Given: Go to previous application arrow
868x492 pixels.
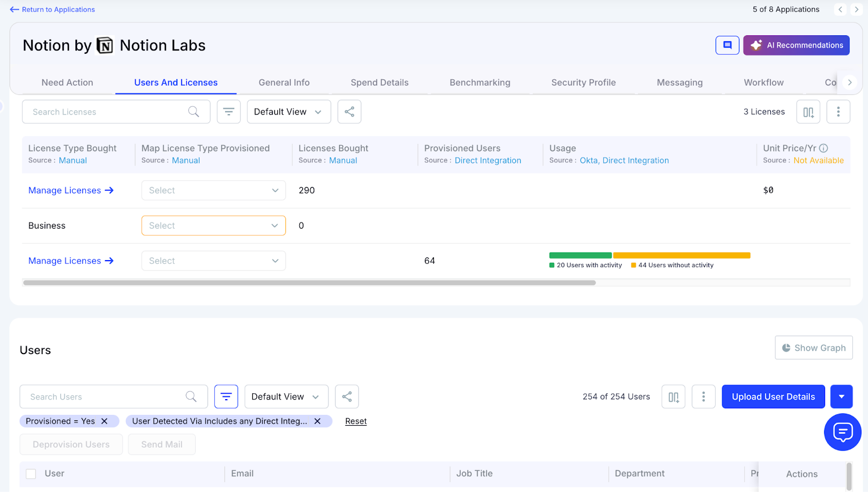Looking at the screenshot, I should click(840, 9).
